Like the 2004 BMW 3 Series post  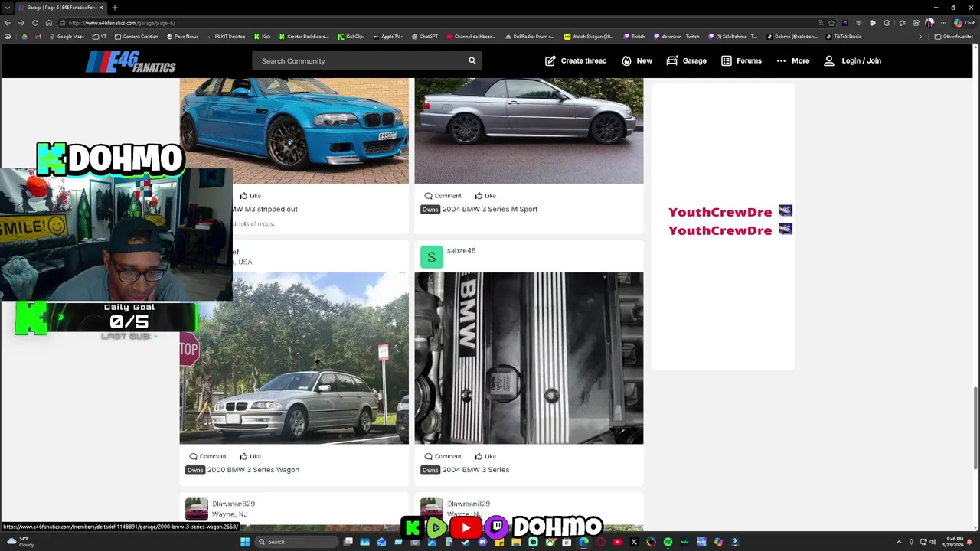pos(485,456)
